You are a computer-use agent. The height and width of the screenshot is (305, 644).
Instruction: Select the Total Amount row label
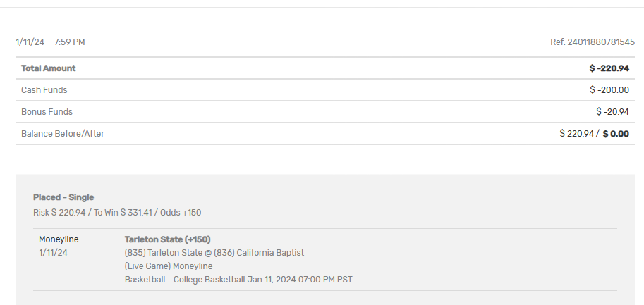coord(48,68)
